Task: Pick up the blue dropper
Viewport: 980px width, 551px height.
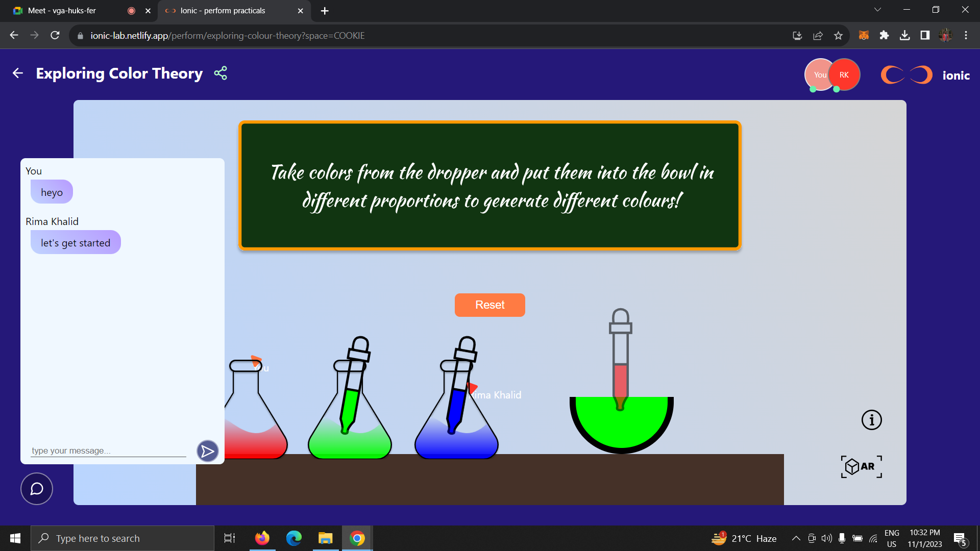Action: click(458, 395)
